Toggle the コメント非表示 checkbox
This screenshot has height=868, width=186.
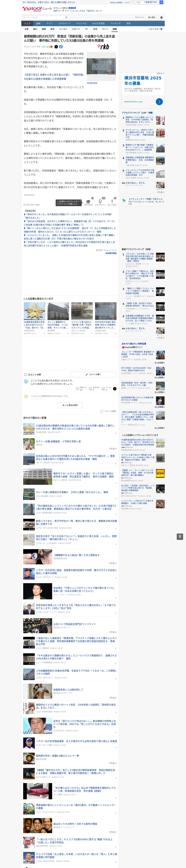(102, 411)
